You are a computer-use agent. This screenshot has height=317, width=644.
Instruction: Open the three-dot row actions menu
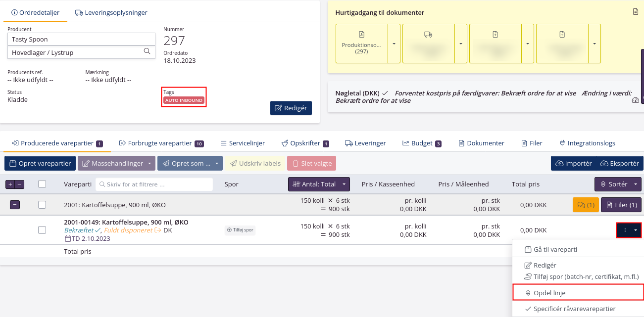point(625,230)
